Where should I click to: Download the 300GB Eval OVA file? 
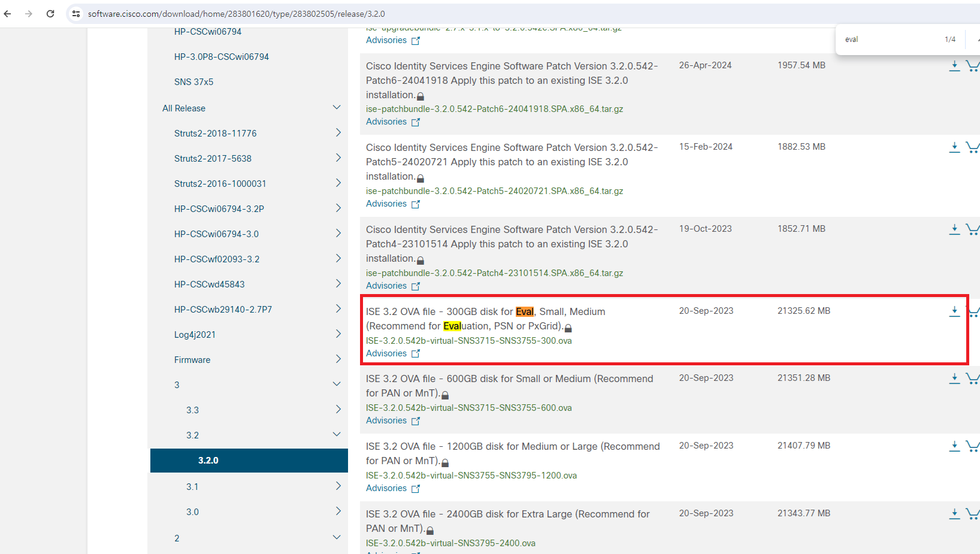tap(954, 311)
